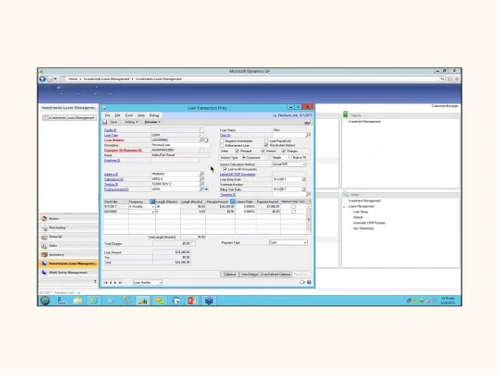Screen dimensions: 500x375
Task: Select the Simple interest type radio
Action: point(270,157)
